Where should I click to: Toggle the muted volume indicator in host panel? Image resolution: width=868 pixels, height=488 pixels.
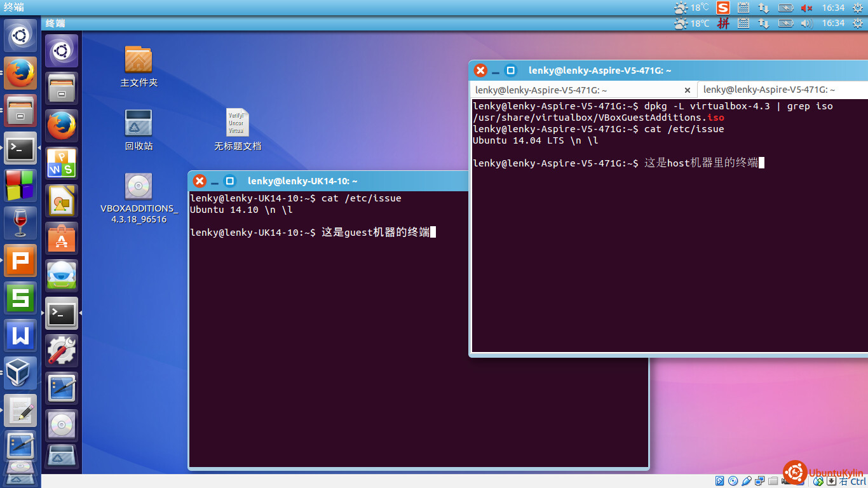point(806,8)
